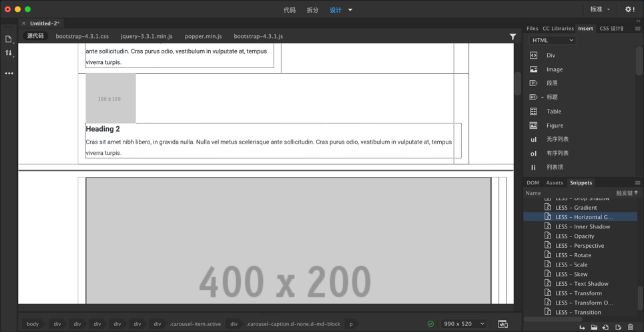Select .carousel-caption.d-none.d-md-block tag
The image size is (644, 332).
[x=293, y=324]
